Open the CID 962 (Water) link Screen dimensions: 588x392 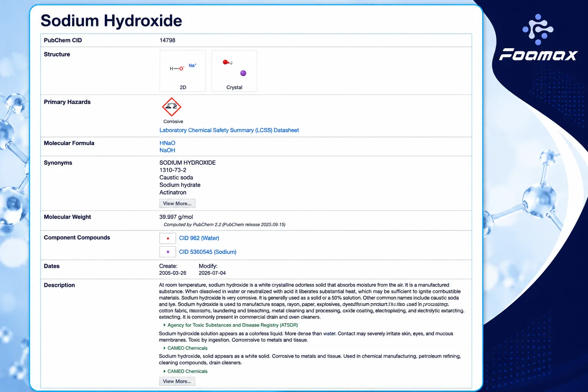point(199,238)
